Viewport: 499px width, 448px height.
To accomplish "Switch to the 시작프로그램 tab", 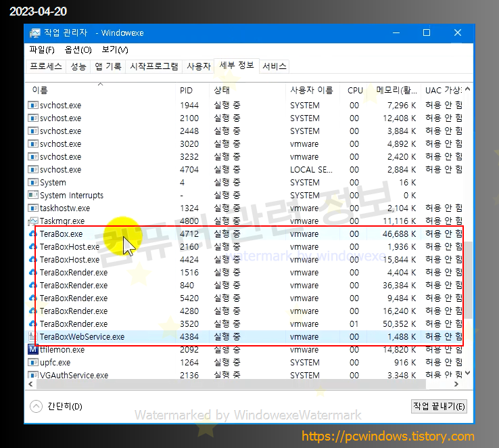I will coord(154,66).
